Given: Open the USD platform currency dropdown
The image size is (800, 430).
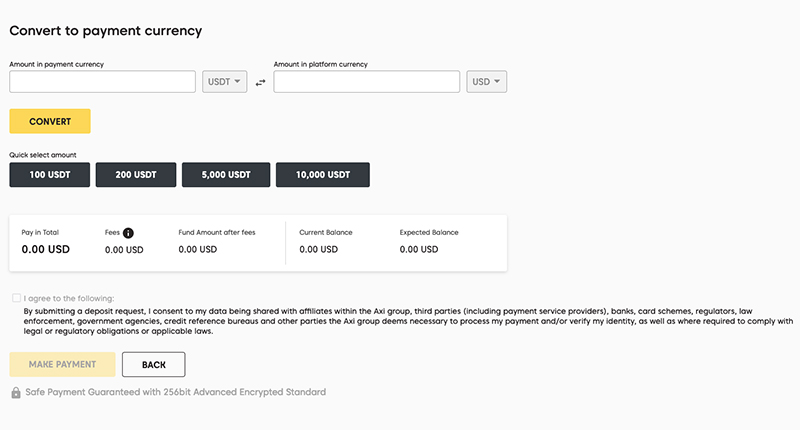Looking at the screenshot, I should (486, 82).
